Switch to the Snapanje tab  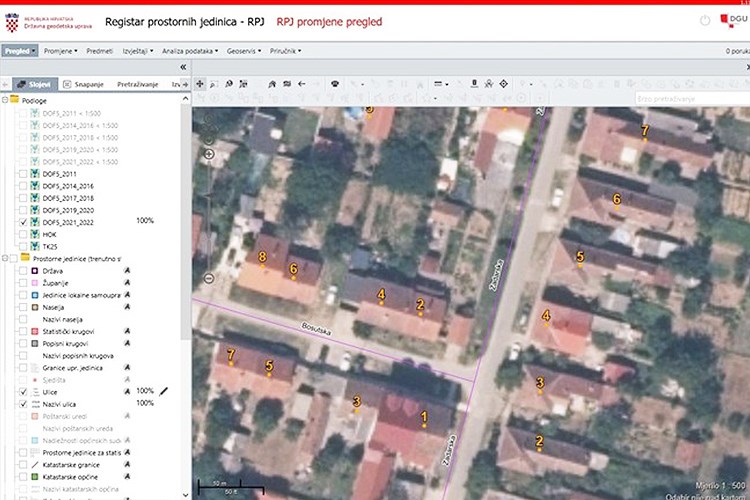click(86, 84)
